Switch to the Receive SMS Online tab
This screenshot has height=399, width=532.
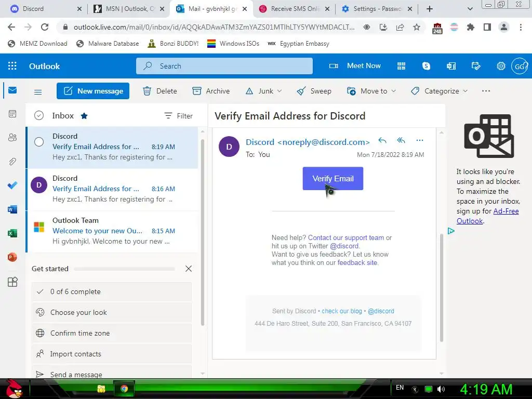[294, 9]
